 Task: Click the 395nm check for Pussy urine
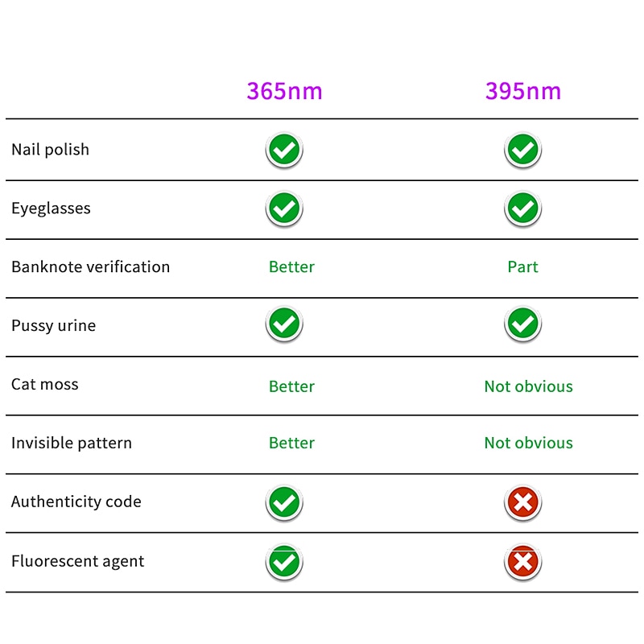pyautogui.click(x=522, y=324)
